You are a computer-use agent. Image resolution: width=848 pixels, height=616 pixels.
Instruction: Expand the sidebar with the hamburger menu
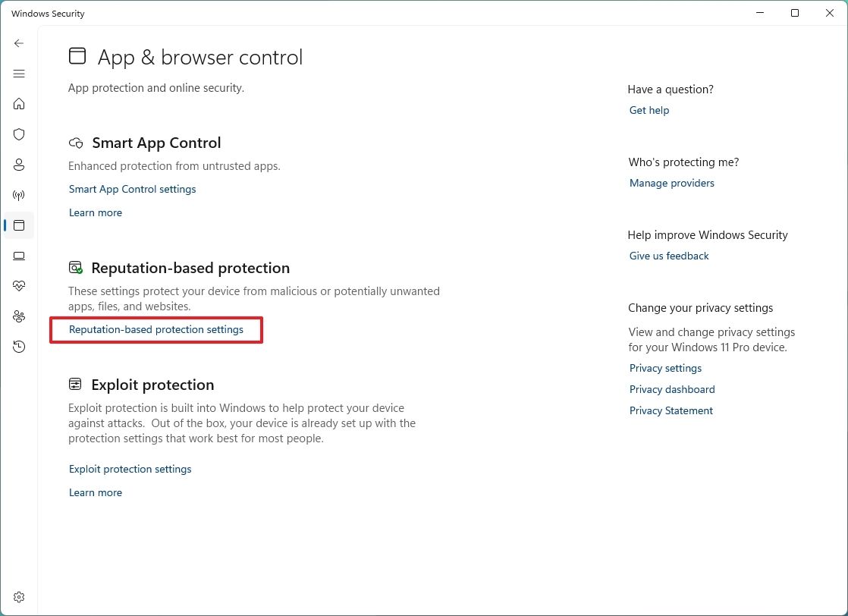coord(19,74)
